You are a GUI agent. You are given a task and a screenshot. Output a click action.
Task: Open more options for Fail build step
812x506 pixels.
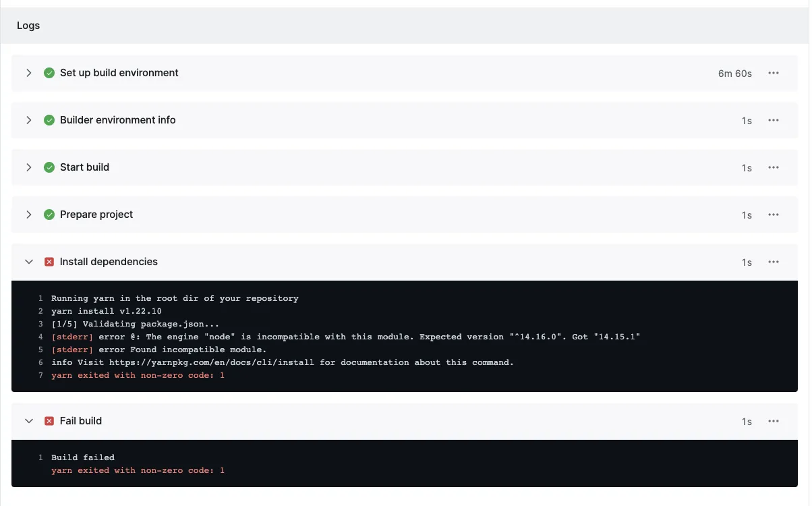[x=774, y=421]
